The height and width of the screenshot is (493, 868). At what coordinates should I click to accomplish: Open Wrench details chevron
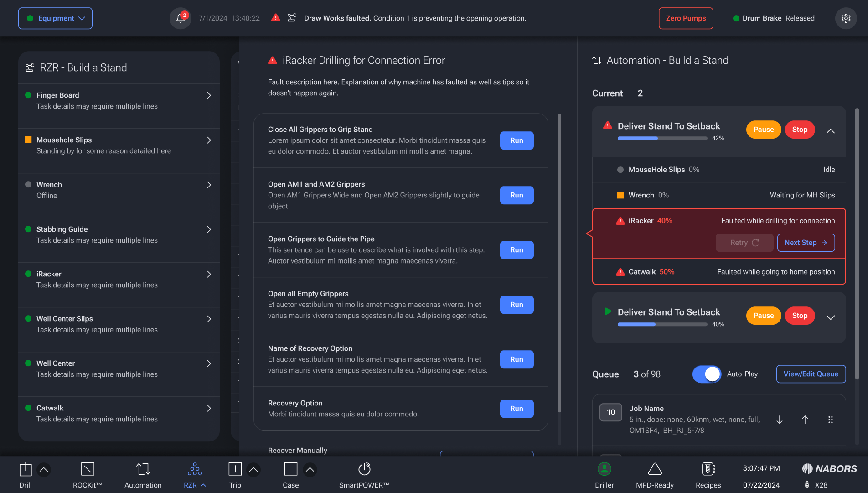(x=209, y=185)
